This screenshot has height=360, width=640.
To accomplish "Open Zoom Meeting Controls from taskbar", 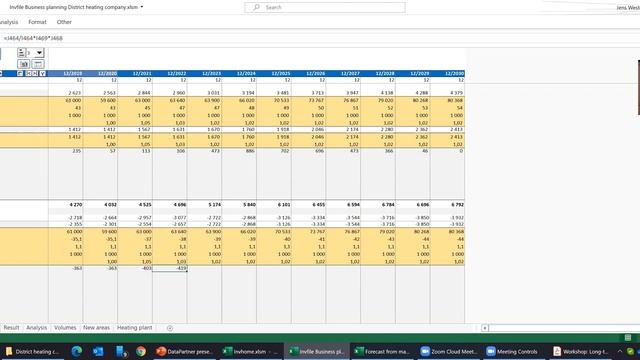I will 514,351.
